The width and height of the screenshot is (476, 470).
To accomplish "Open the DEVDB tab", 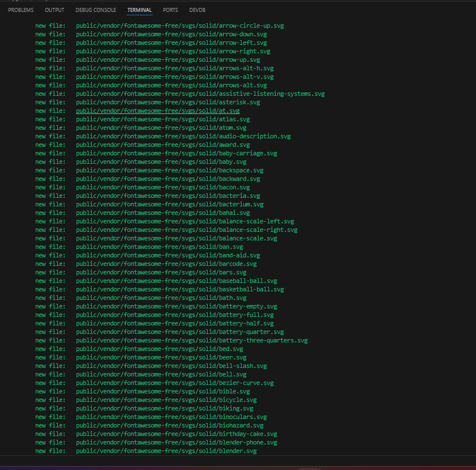I will click(x=197, y=10).
